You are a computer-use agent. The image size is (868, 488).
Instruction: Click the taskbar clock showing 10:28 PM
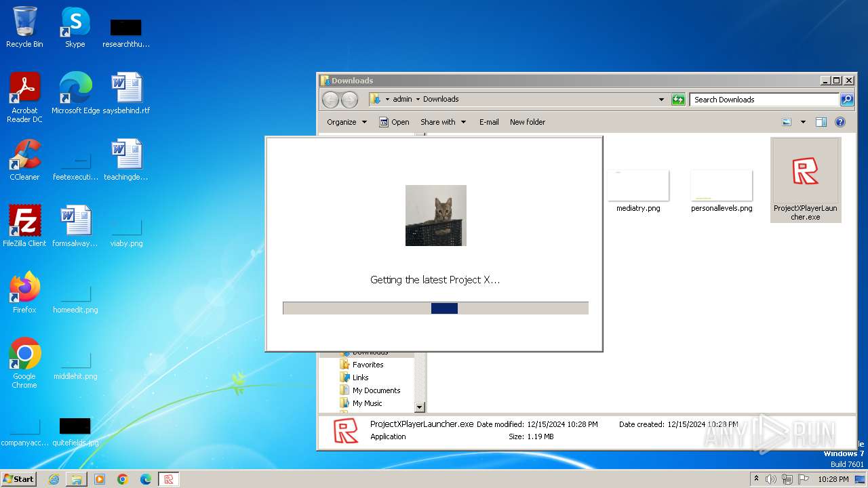point(833,479)
